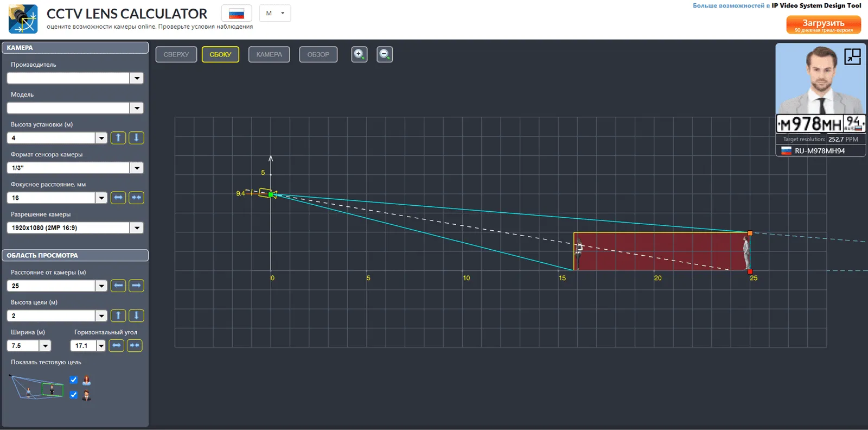This screenshot has height=430, width=868.
Task: Click the license plate M978MH 94 image
Action: (x=821, y=124)
